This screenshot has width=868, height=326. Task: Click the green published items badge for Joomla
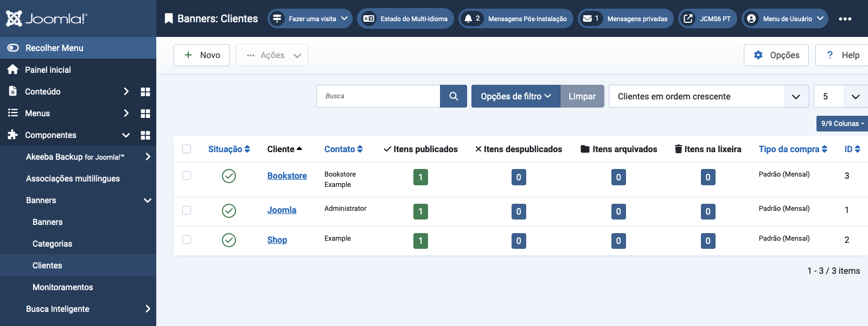click(x=420, y=211)
